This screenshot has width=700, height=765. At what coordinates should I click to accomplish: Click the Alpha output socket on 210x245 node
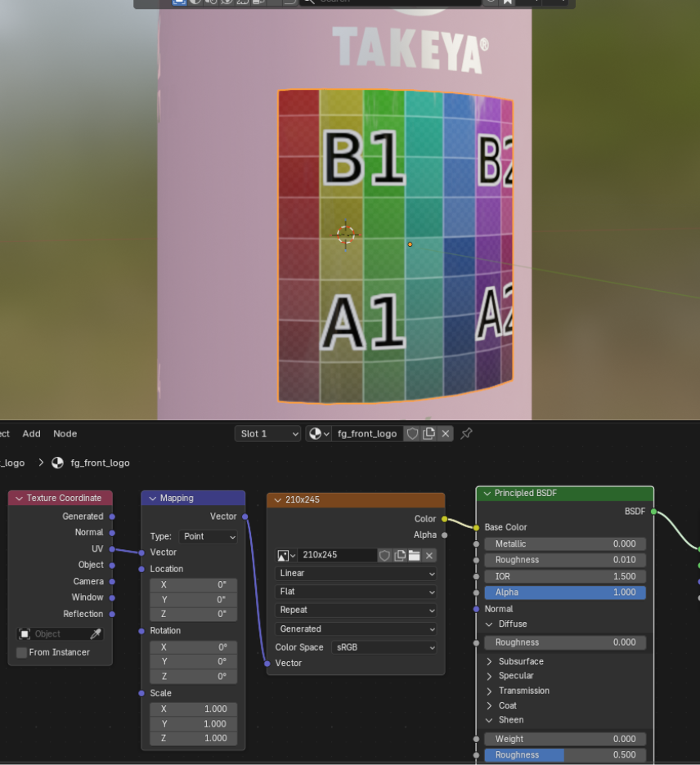pyautogui.click(x=445, y=535)
